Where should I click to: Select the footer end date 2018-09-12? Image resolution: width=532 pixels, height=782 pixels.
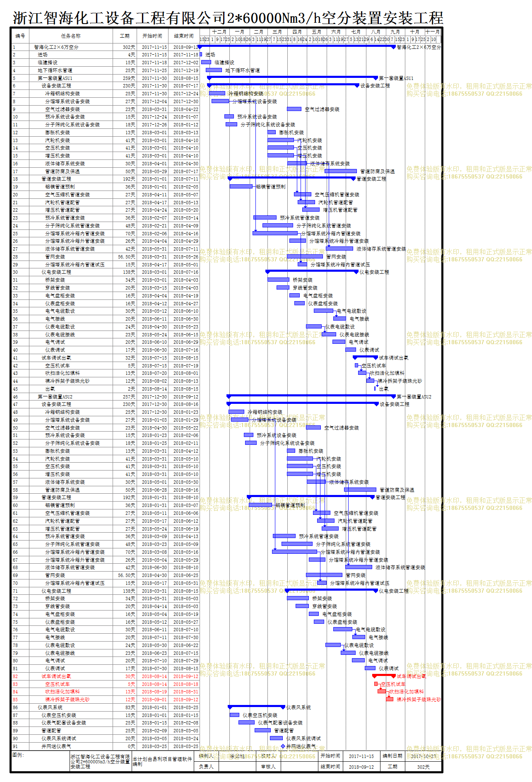(x=361, y=767)
